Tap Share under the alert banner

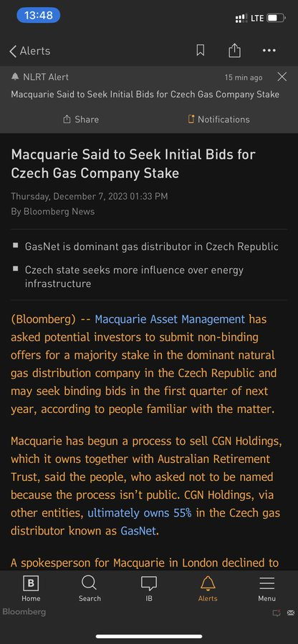pyautogui.click(x=81, y=119)
